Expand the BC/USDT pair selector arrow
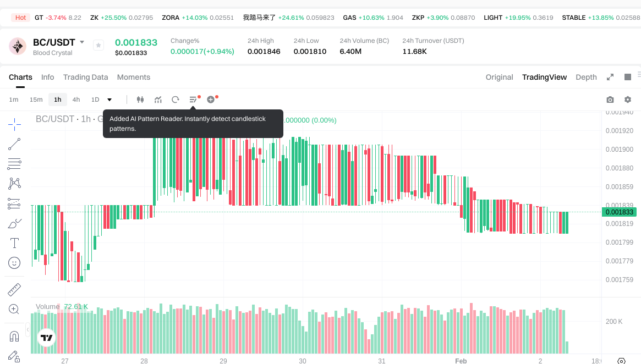Viewport: 641px width, 364px height. (82, 42)
